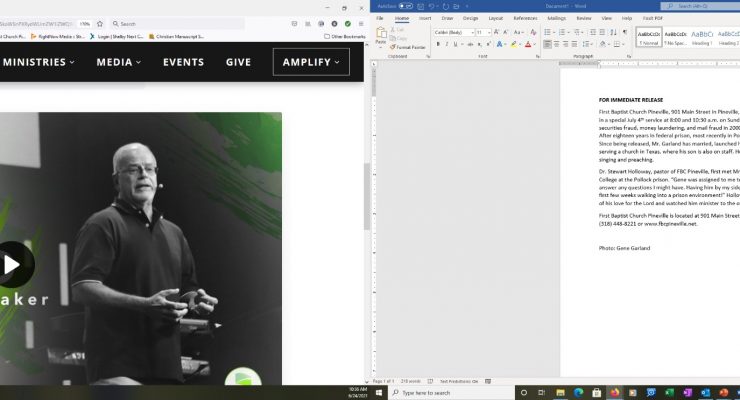Apply the Normal style
This screenshot has width=740, height=400.
tap(648, 37)
